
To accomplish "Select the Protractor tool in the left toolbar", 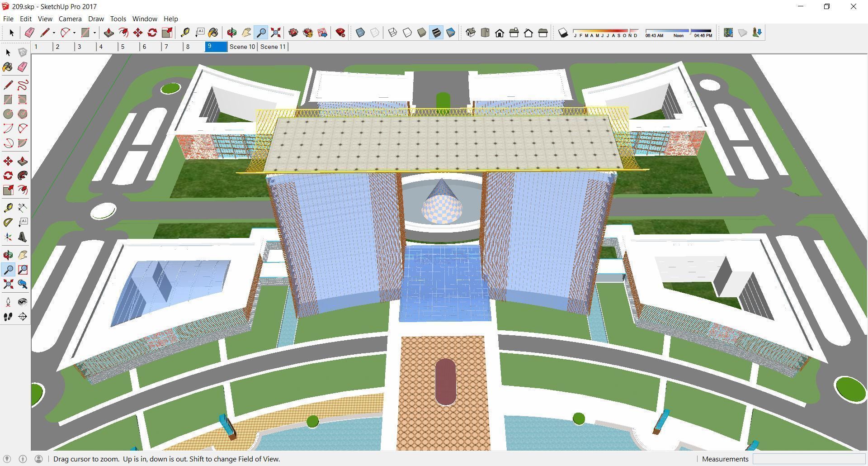I will (x=8, y=223).
